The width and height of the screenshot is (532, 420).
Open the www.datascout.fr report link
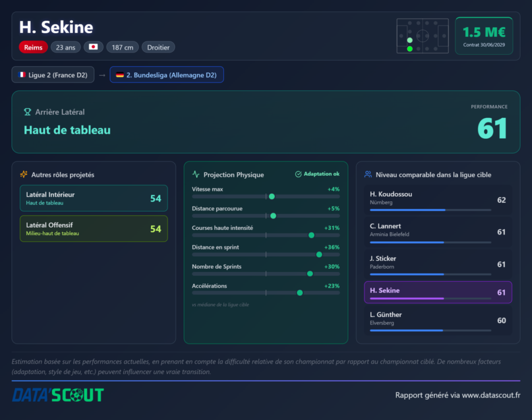[x=491, y=395]
